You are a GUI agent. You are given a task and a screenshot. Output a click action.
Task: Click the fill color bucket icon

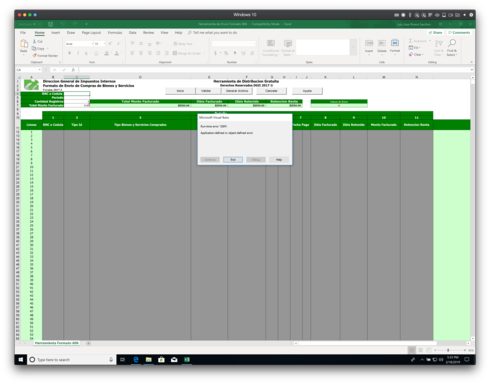point(106,53)
